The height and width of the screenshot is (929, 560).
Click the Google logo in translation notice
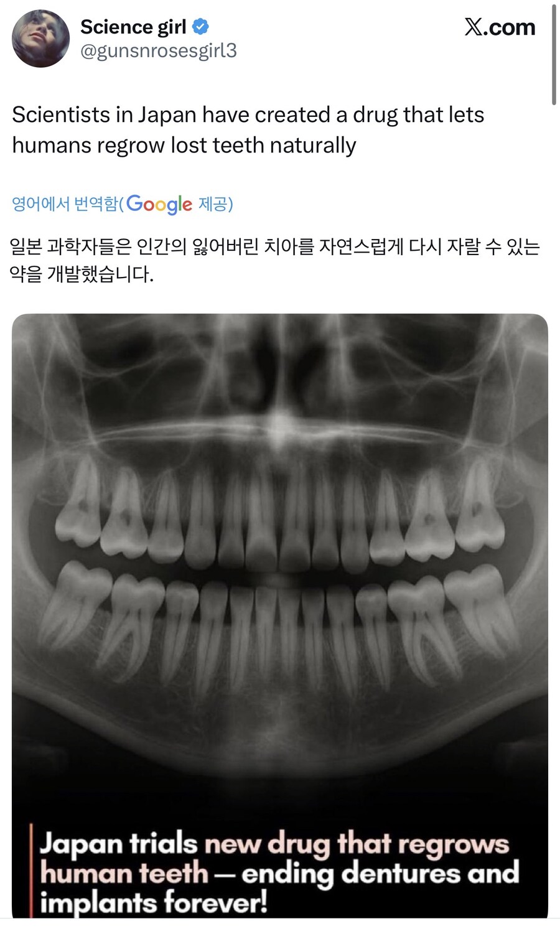click(x=159, y=204)
